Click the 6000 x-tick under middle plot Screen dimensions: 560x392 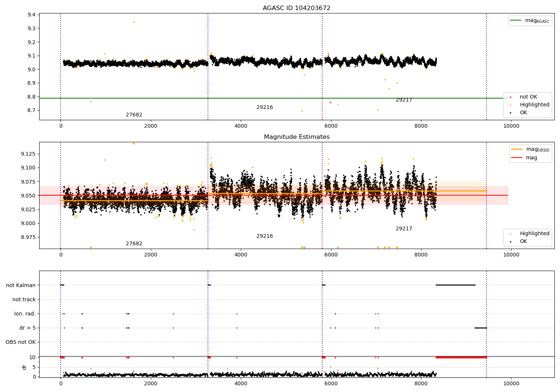point(331,255)
